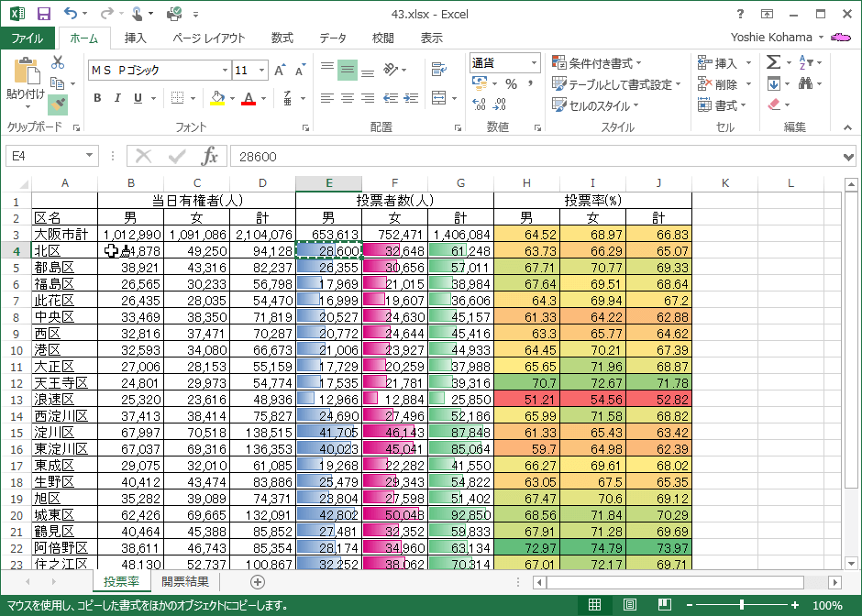Increase indent icon
Viewport: 862px width, 616px height.
click(411, 98)
